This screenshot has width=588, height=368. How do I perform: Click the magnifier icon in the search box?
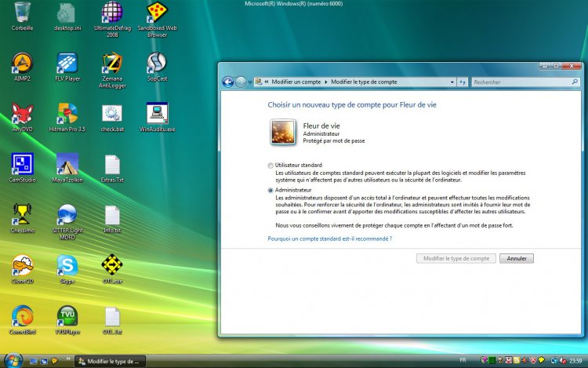pyautogui.click(x=575, y=82)
